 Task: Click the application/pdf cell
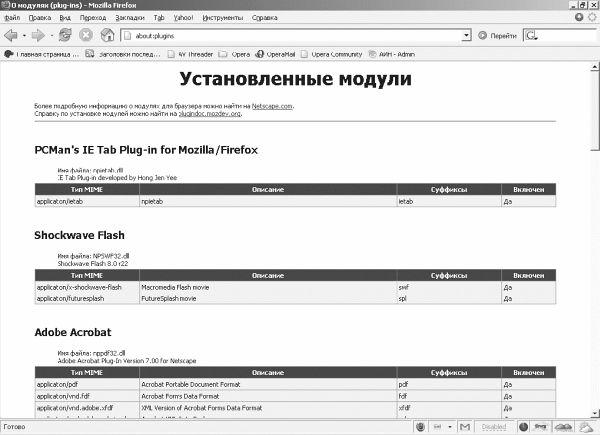click(87, 384)
